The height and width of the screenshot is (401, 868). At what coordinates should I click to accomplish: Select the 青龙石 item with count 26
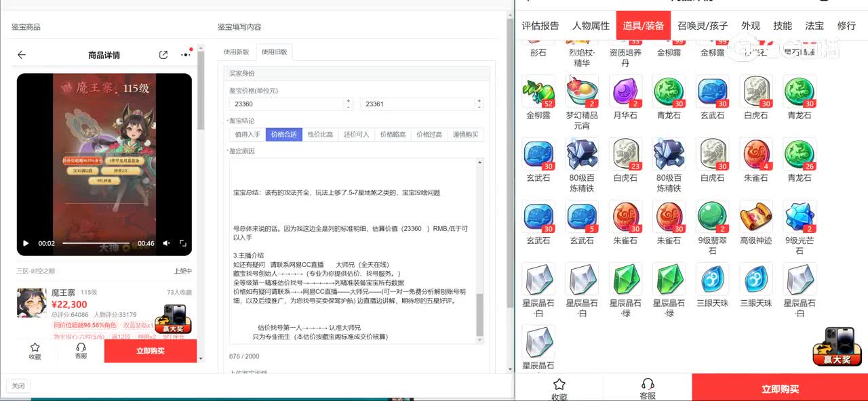point(800,154)
